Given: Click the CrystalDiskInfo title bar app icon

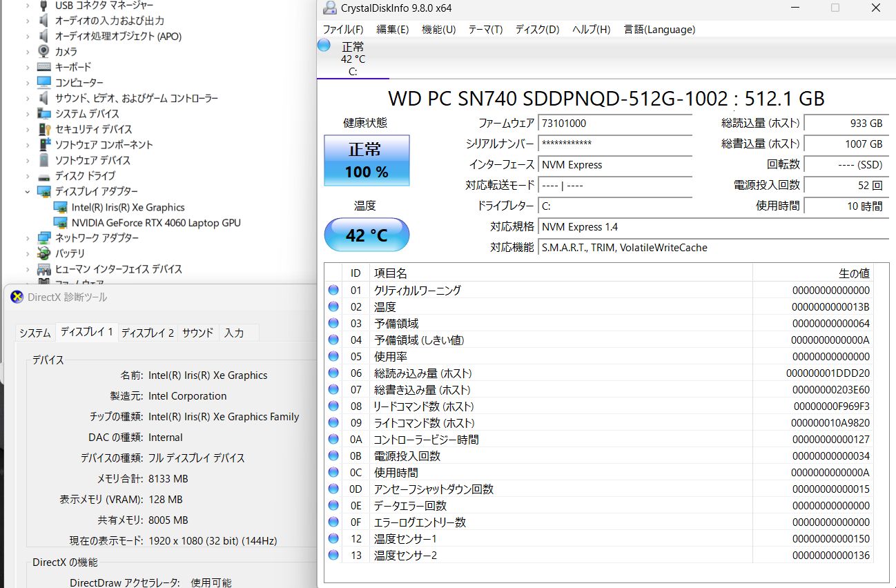Looking at the screenshot, I should click(x=330, y=8).
